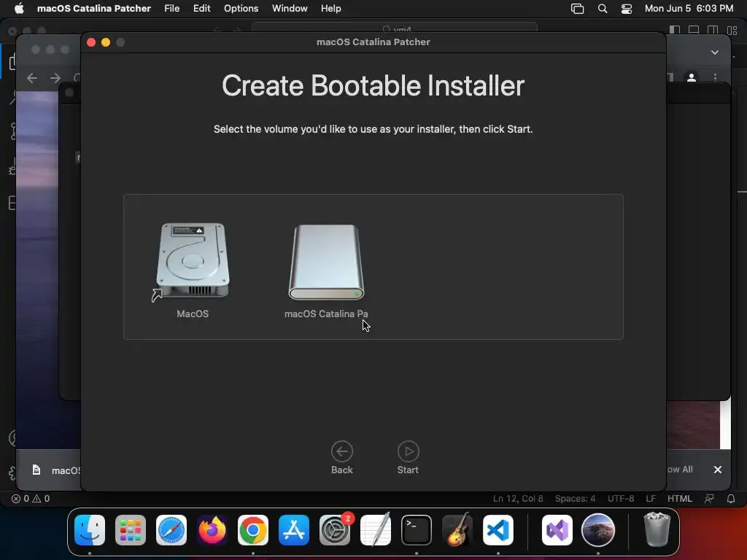
Task: Open Spotlight search in menu bar
Action: click(602, 9)
